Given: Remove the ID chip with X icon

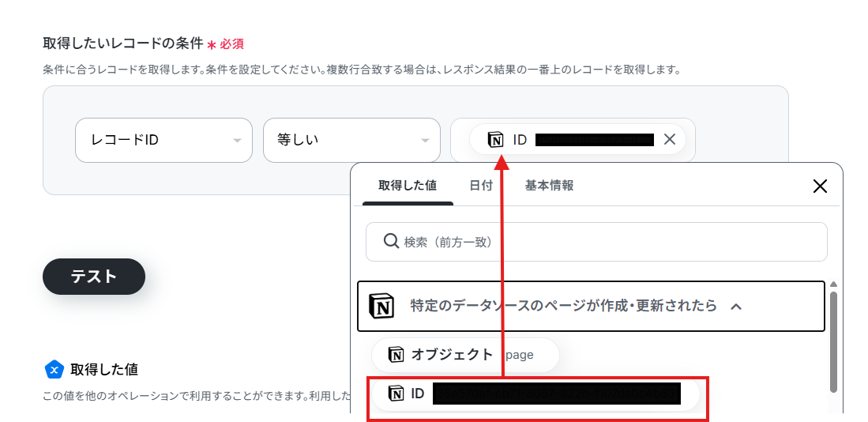Looking at the screenshot, I should click(669, 140).
